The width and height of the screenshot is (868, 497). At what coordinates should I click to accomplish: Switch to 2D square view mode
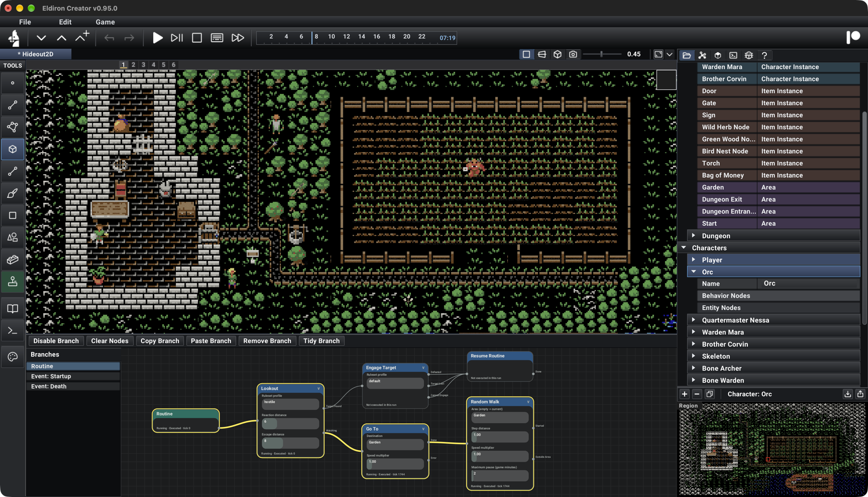[526, 54]
